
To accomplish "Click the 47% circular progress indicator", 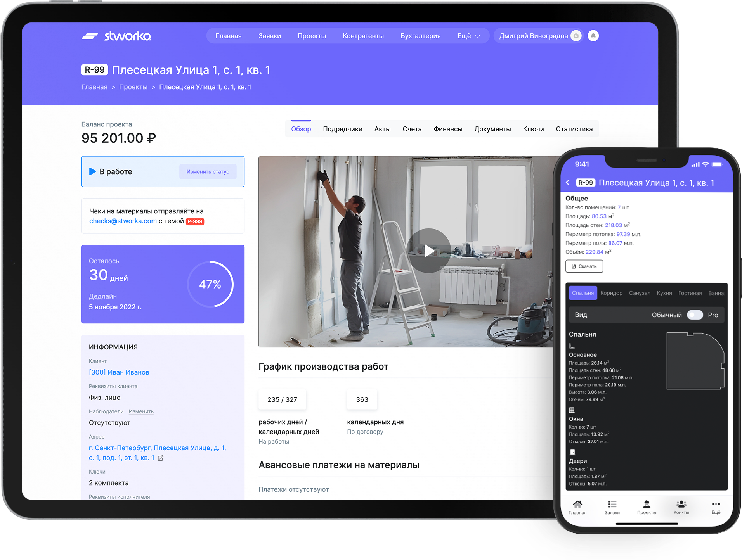I will tap(210, 284).
